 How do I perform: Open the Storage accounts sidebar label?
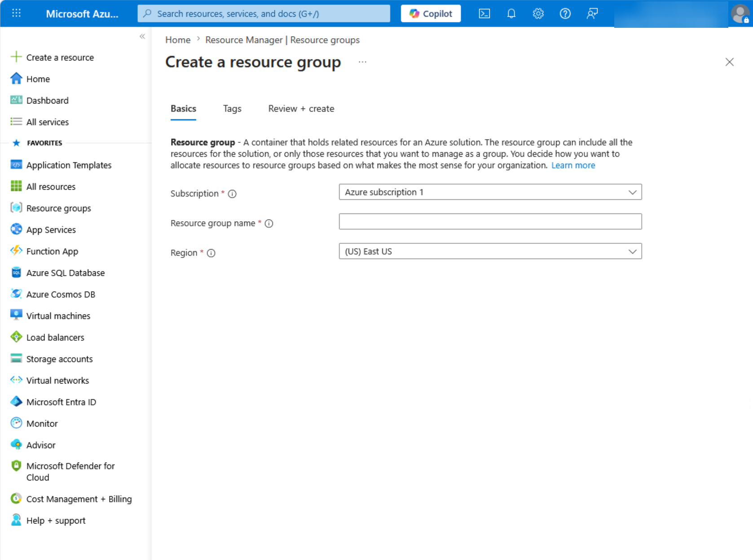[x=60, y=359]
